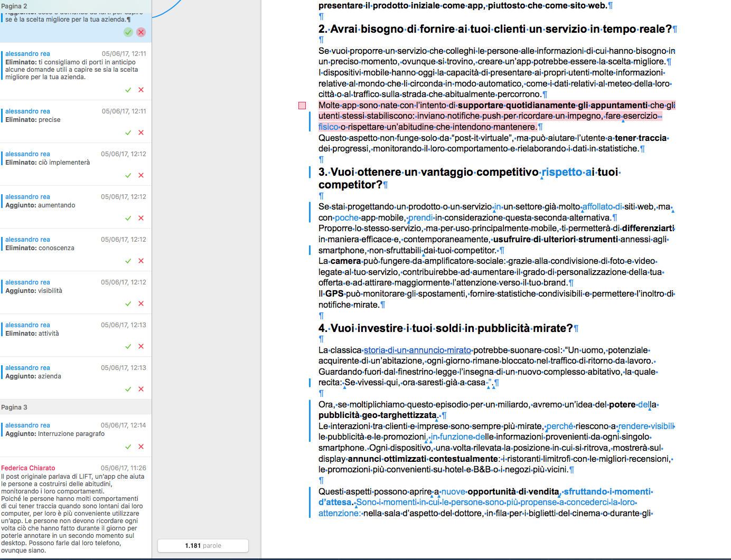Select Federica Chiarato's comment in the sidebar
Image resolution: width=731 pixels, height=560 pixels.
click(x=76, y=509)
